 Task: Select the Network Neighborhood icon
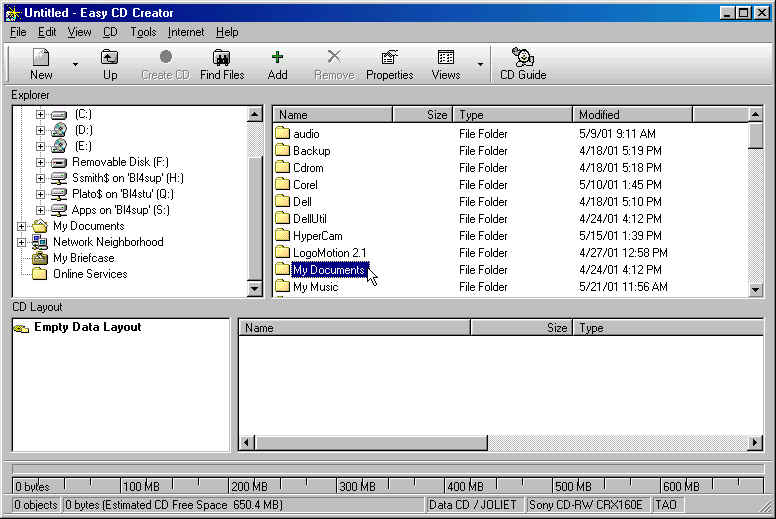tap(40, 242)
